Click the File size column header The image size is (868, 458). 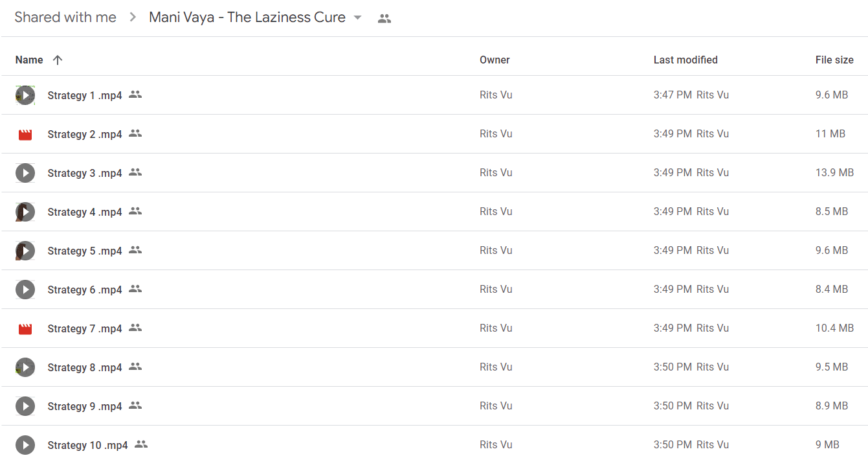(834, 60)
